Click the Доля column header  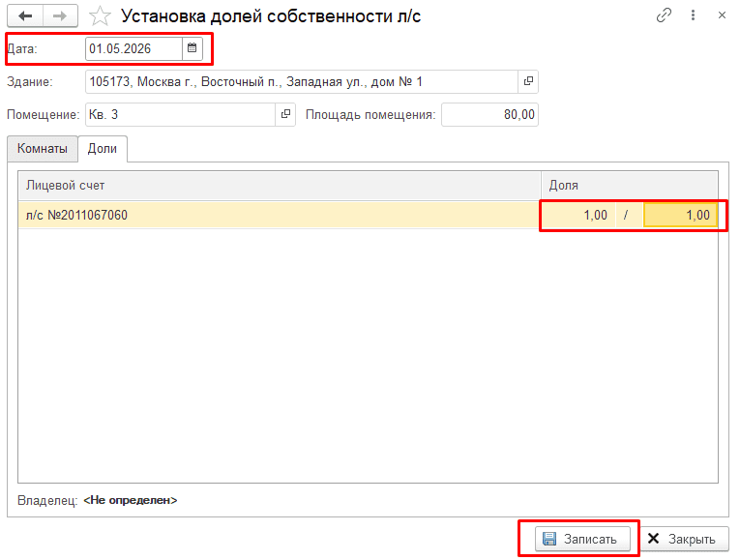coord(629,186)
